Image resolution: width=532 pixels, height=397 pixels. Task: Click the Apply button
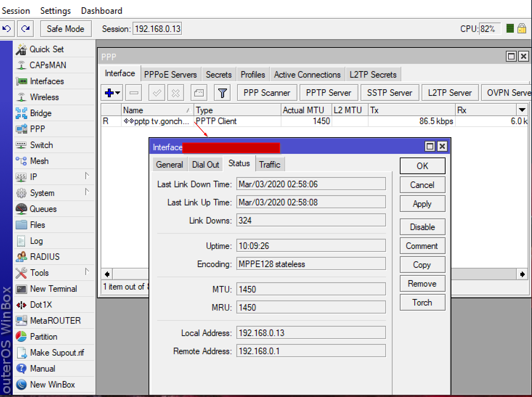pyautogui.click(x=422, y=204)
